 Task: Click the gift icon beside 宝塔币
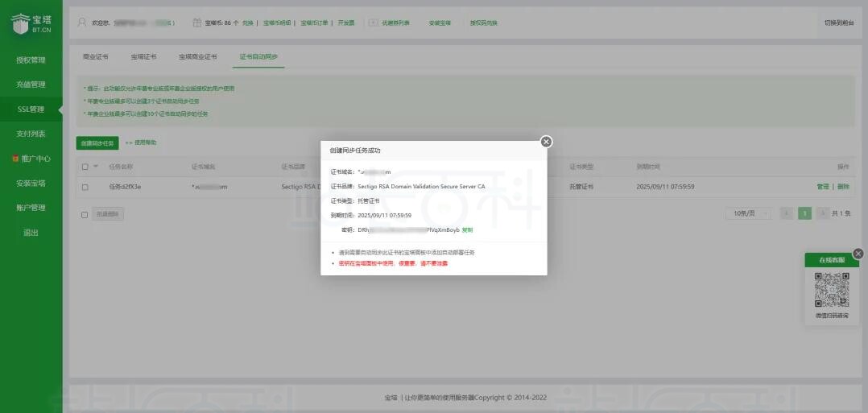pyautogui.click(x=197, y=23)
